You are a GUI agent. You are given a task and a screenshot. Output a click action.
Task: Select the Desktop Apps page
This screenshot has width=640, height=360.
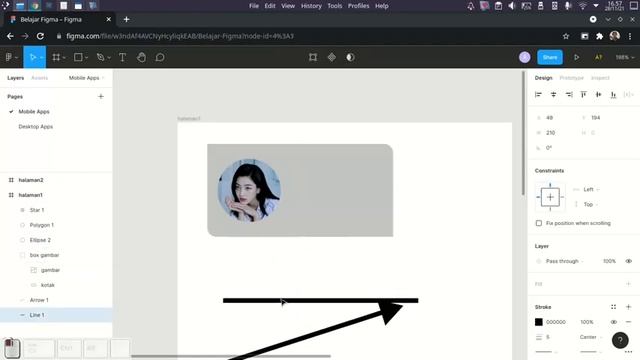(x=36, y=127)
